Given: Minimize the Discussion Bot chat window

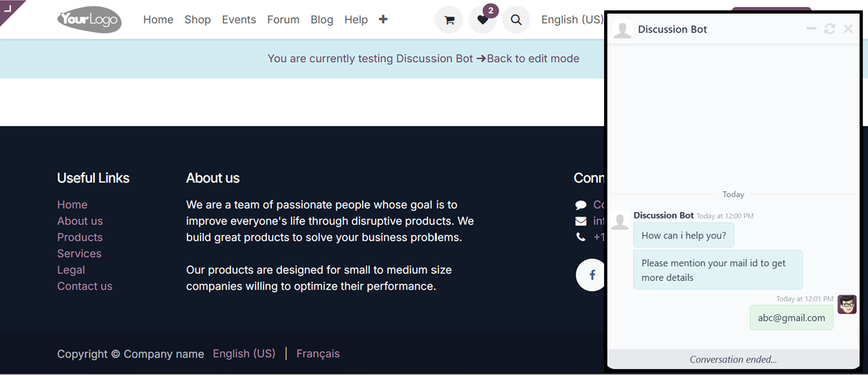Looking at the screenshot, I should [812, 29].
